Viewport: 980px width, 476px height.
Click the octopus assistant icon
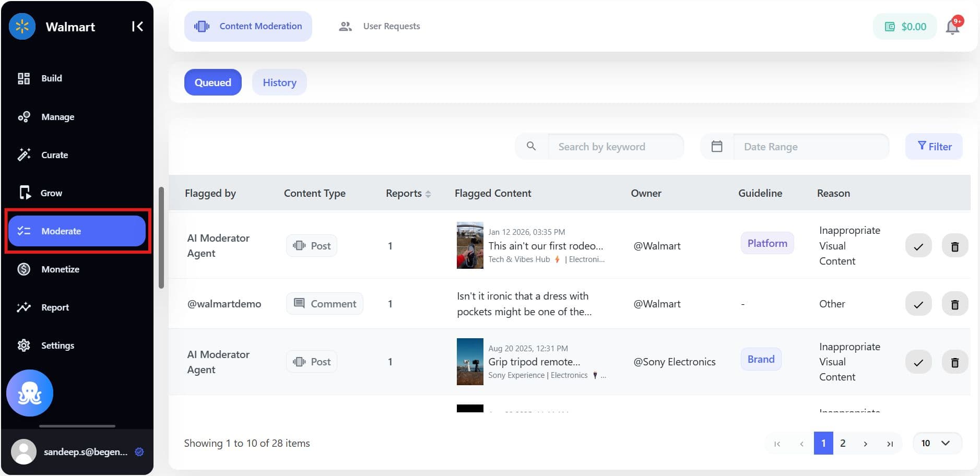tap(30, 393)
